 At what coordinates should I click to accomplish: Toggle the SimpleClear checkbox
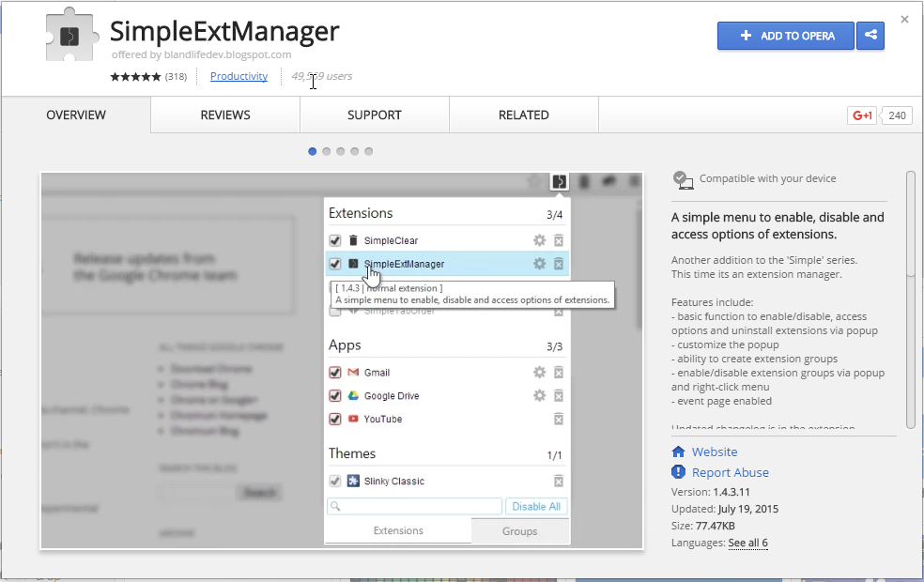pyautogui.click(x=334, y=240)
